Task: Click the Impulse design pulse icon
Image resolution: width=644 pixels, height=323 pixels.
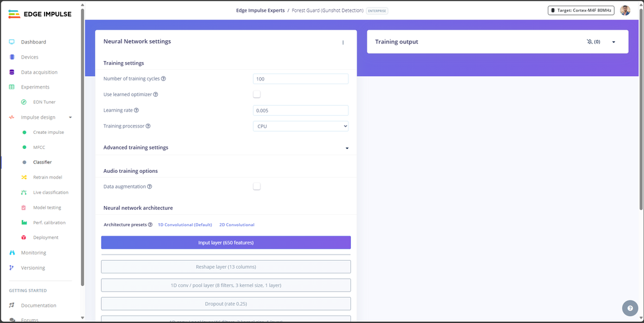Action: 12,118
